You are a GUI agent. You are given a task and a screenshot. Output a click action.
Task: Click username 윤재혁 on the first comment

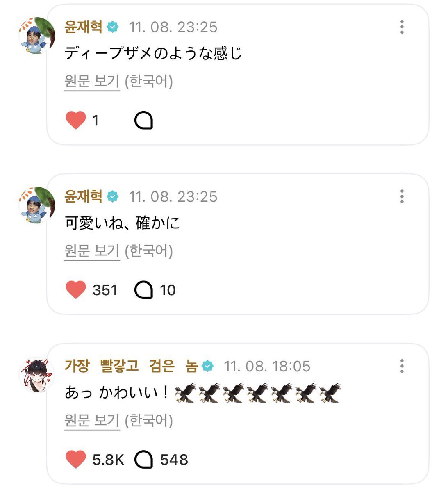(x=83, y=27)
